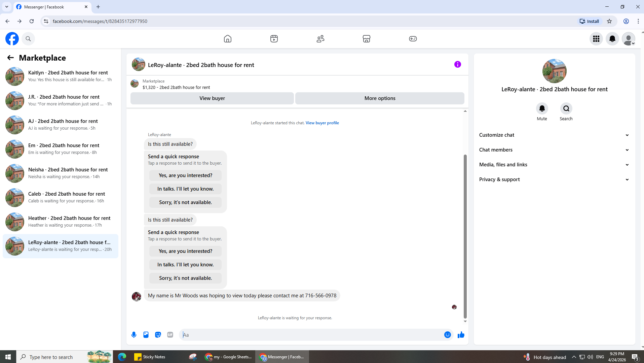Open the Reels video icon
644x363 pixels.
(274, 39)
